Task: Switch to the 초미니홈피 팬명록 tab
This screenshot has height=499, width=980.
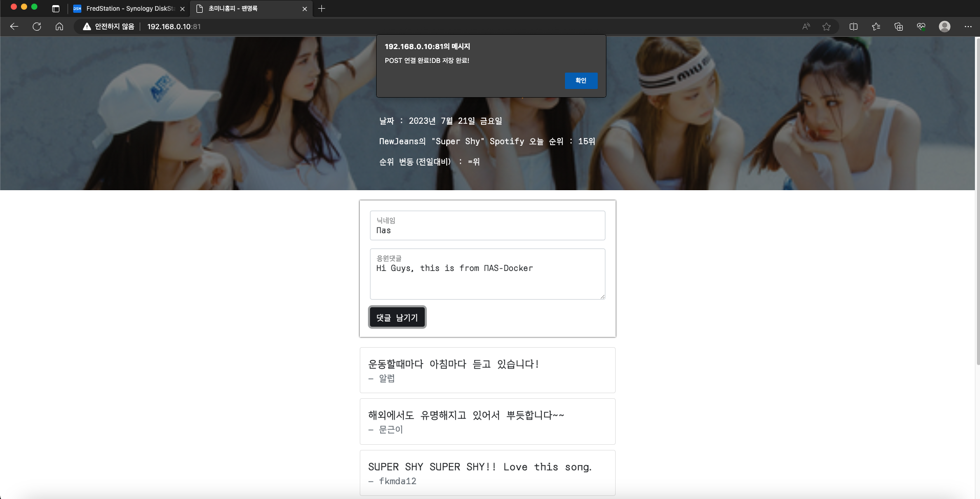Action: click(x=252, y=9)
